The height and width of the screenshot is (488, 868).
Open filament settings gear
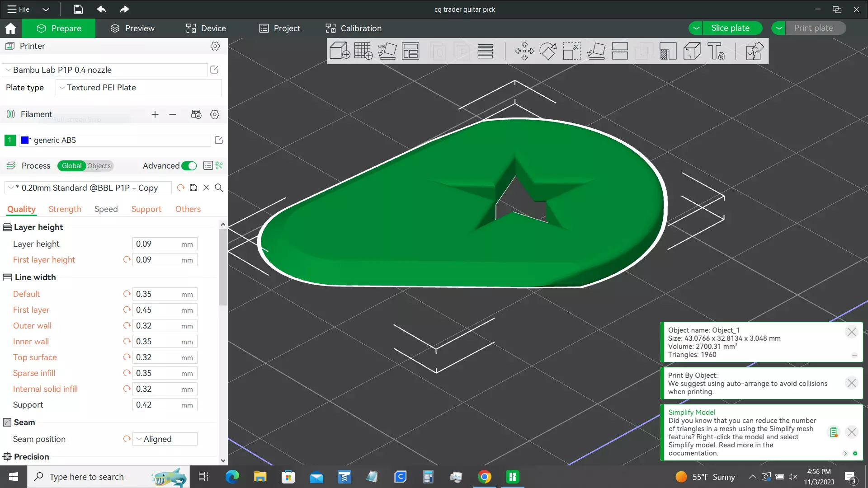pos(215,114)
